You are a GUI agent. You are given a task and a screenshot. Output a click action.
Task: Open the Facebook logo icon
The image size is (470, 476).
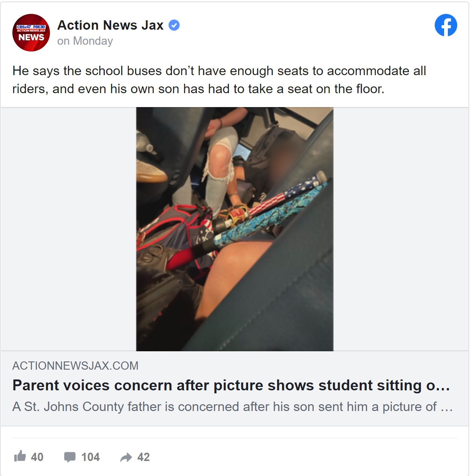coord(446,25)
